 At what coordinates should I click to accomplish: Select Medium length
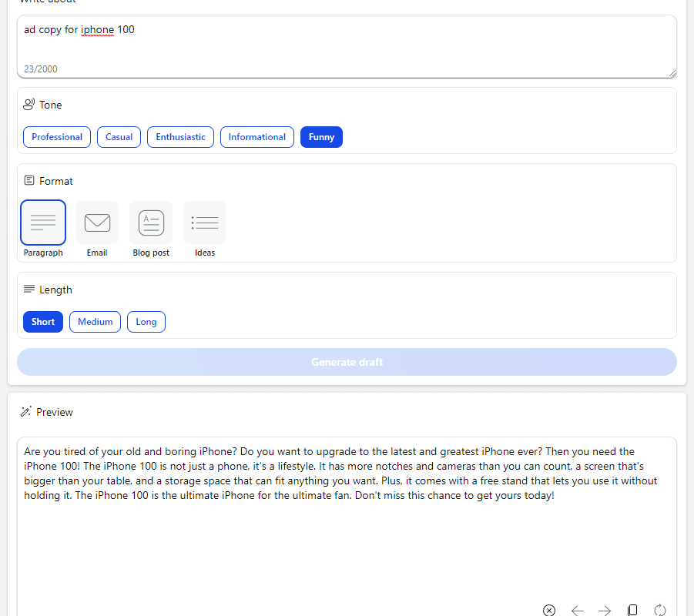[x=95, y=322]
